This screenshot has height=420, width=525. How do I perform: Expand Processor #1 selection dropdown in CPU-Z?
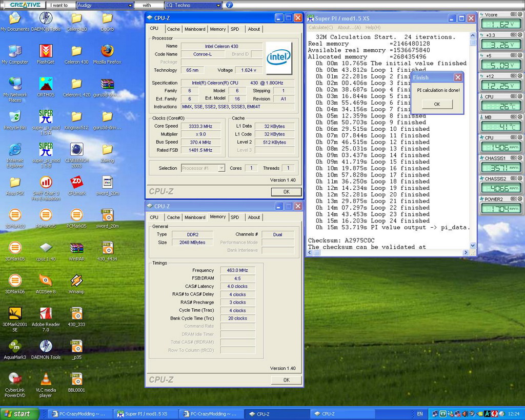coord(221,168)
